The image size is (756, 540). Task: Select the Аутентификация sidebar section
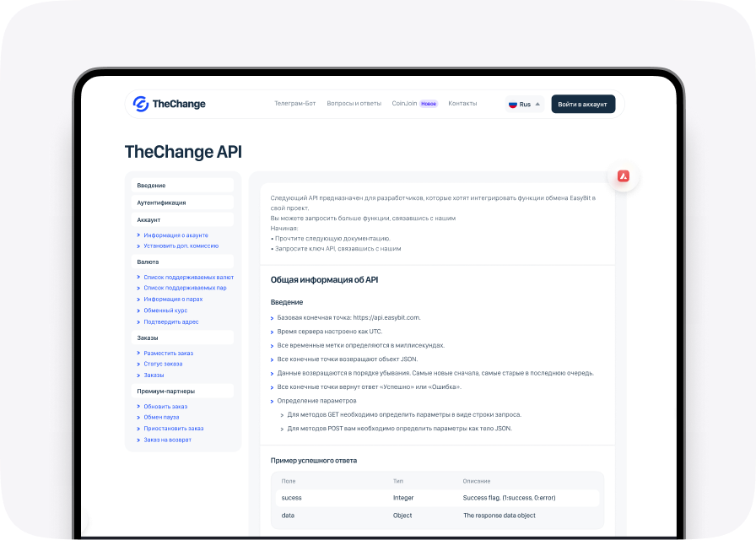tap(182, 202)
